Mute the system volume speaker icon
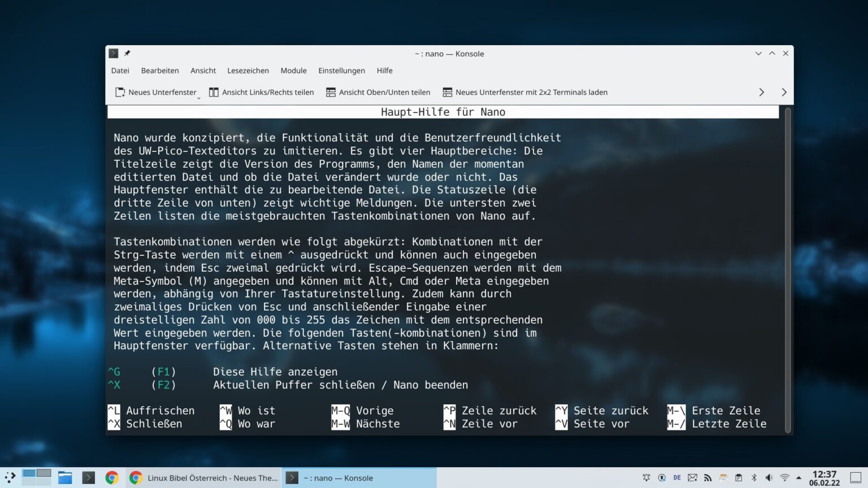Viewport: 868px width, 488px height. 769,478
